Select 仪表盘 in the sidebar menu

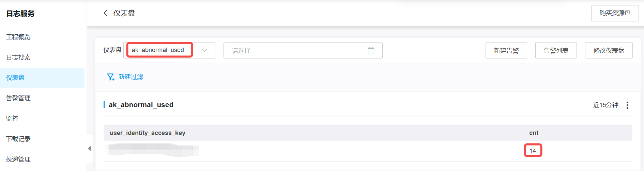point(15,78)
